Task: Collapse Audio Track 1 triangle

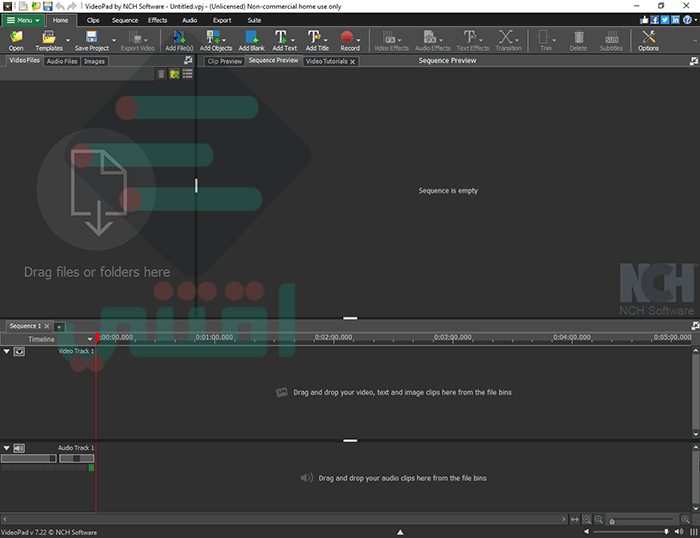Action: point(6,448)
